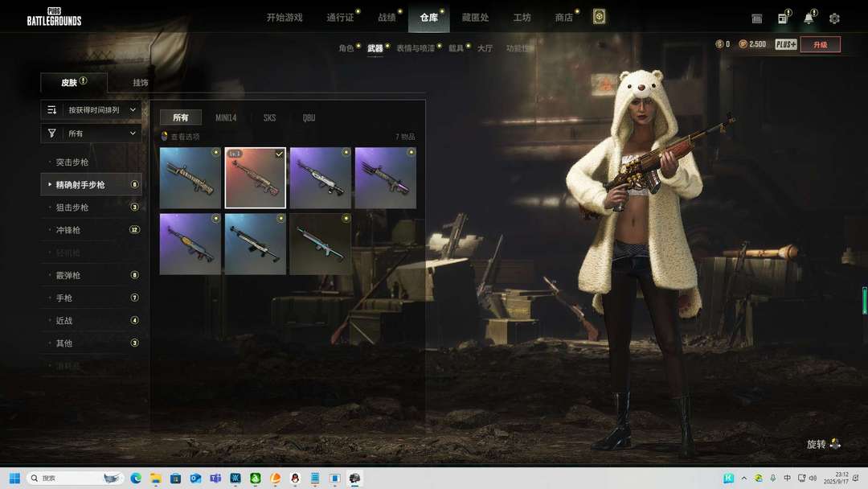Open the 战绩 tab
Viewport: 868px width, 489px height.
(387, 18)
